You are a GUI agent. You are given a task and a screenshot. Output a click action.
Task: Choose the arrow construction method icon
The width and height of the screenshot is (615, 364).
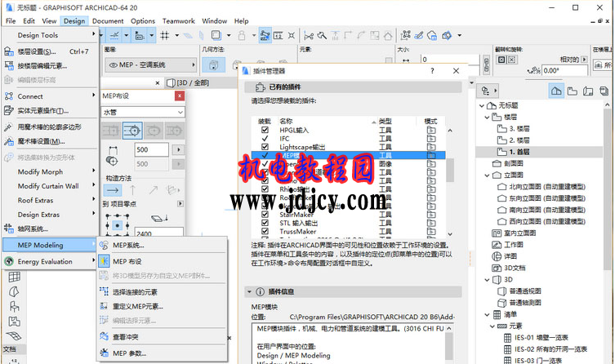tap(111, 190)
